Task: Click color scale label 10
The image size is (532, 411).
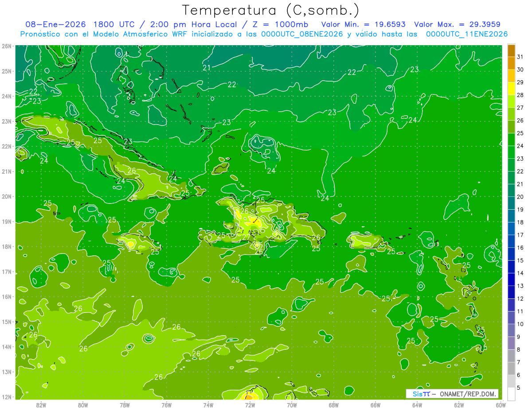Action: click(x=520, y=324)
